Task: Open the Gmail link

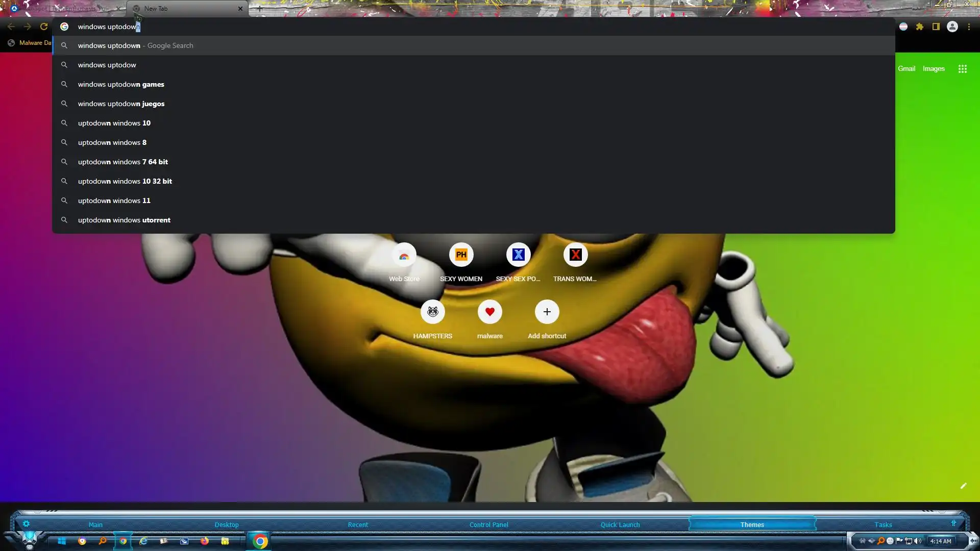Action: (x=906, y=69)
